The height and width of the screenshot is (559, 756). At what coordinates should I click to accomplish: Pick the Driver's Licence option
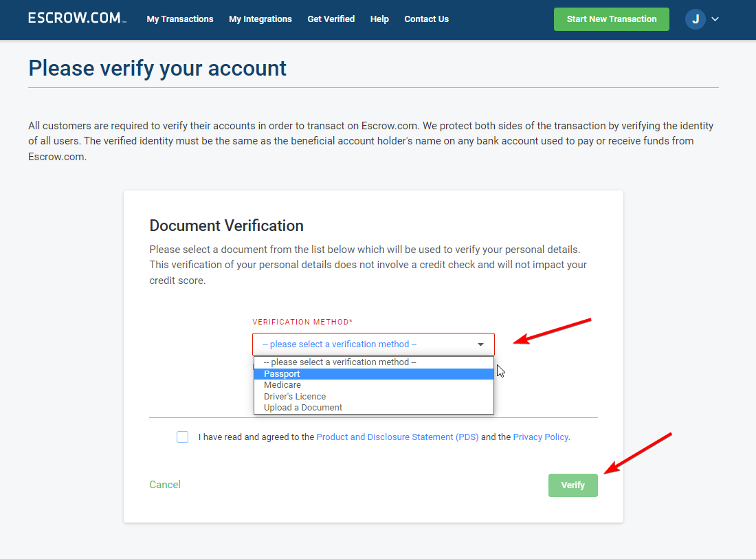coord(374,397)
